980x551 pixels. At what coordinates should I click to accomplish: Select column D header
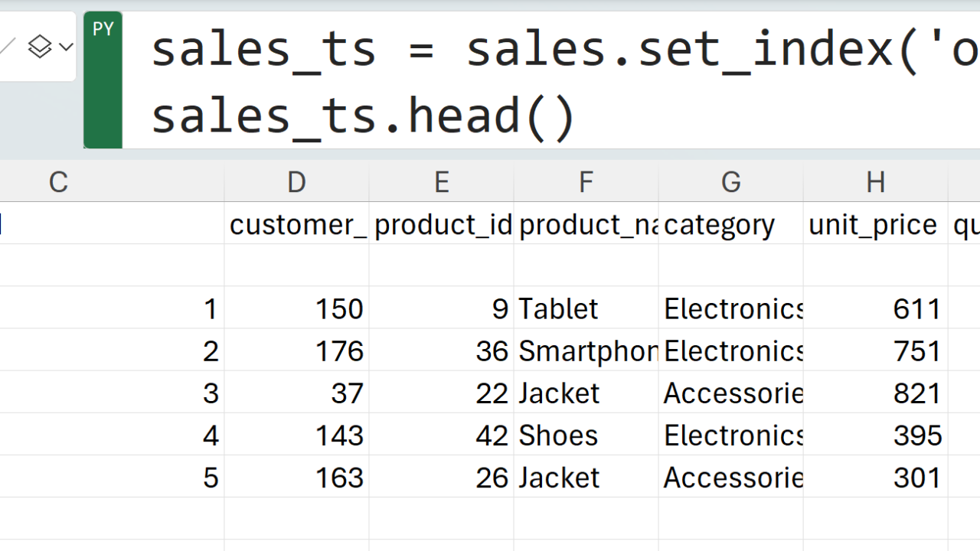click(x=296, y=182)
